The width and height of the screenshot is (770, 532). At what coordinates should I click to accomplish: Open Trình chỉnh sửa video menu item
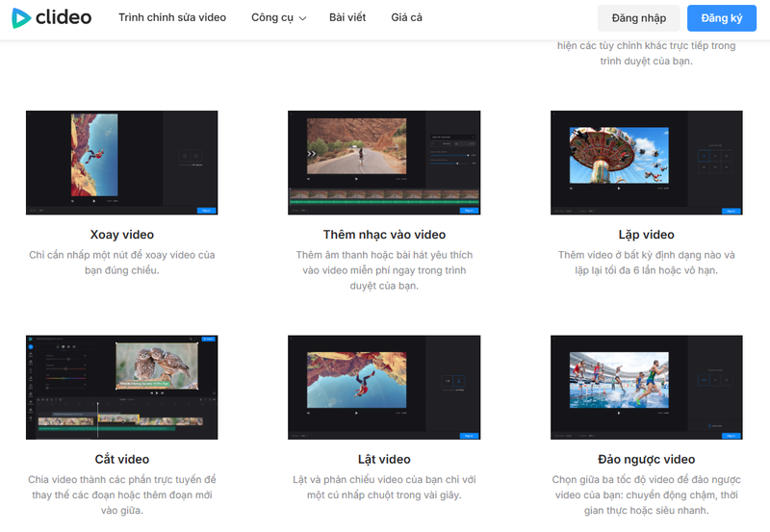point(172,17)
